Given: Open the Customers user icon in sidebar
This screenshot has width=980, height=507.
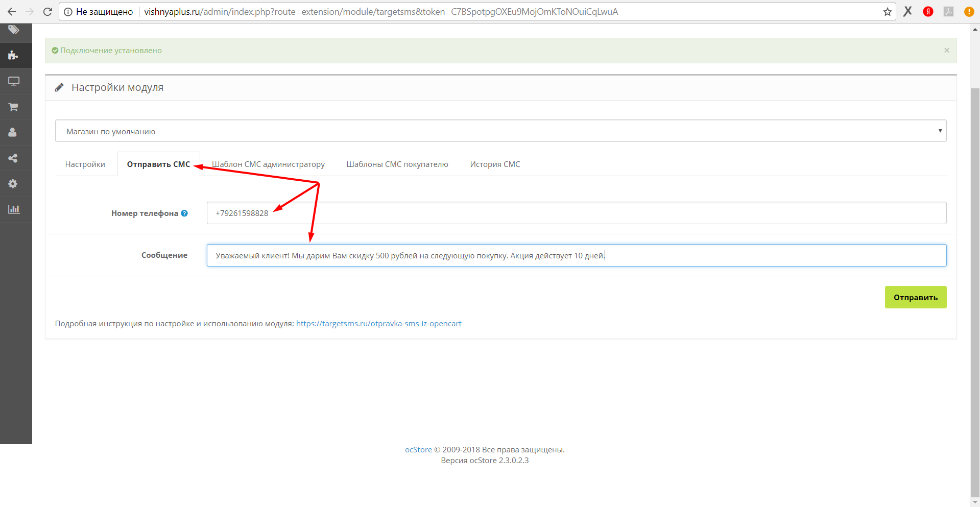Looking at the screenshot, I should (13, 132).
